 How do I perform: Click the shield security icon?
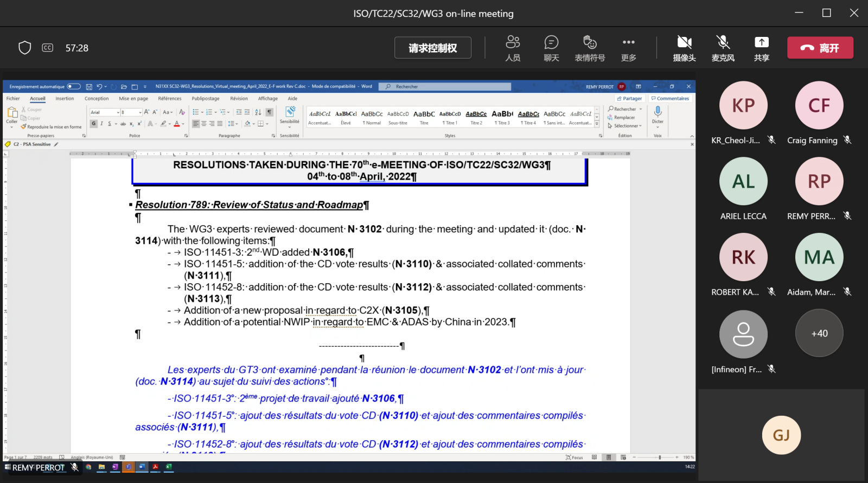25,48
